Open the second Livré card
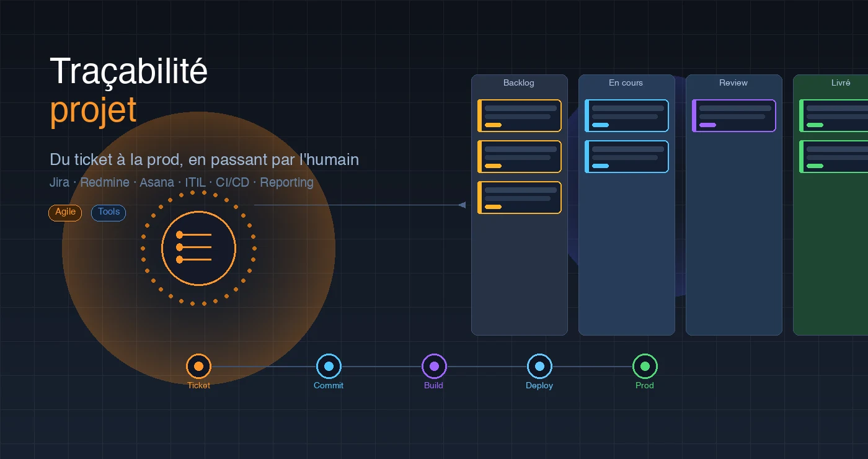Viewport: 868px width, 459px height. [x=834, y=156]
